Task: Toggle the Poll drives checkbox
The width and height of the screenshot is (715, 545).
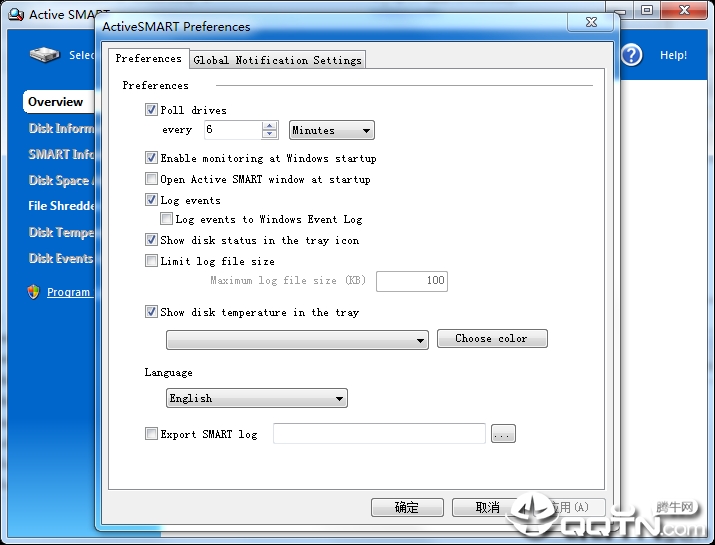Action: point(151,109)
